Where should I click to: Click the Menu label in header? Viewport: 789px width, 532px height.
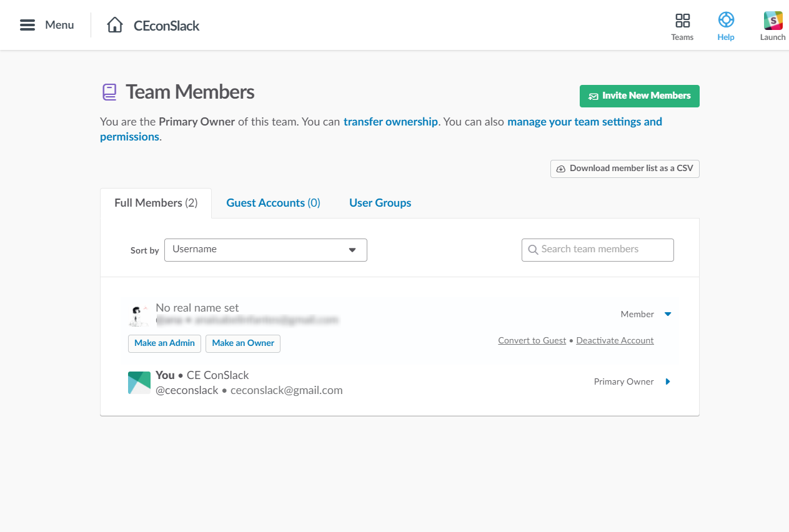59,25
